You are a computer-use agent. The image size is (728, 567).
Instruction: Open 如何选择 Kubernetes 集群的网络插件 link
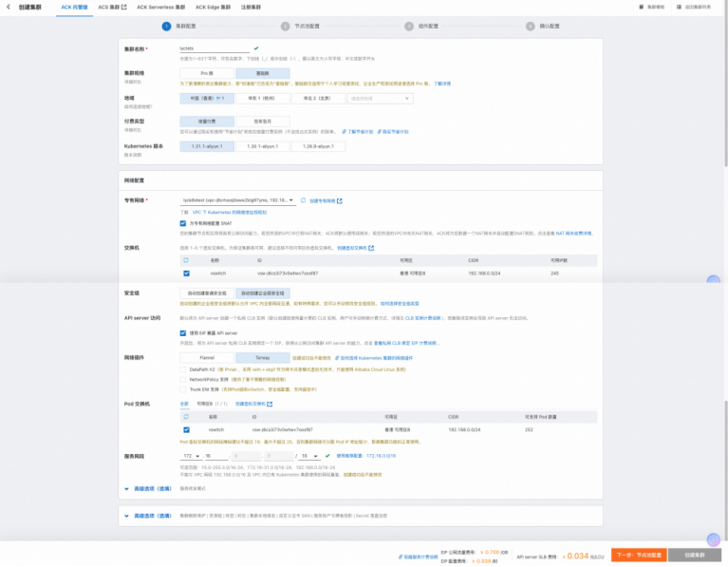[x=374, y=358]
